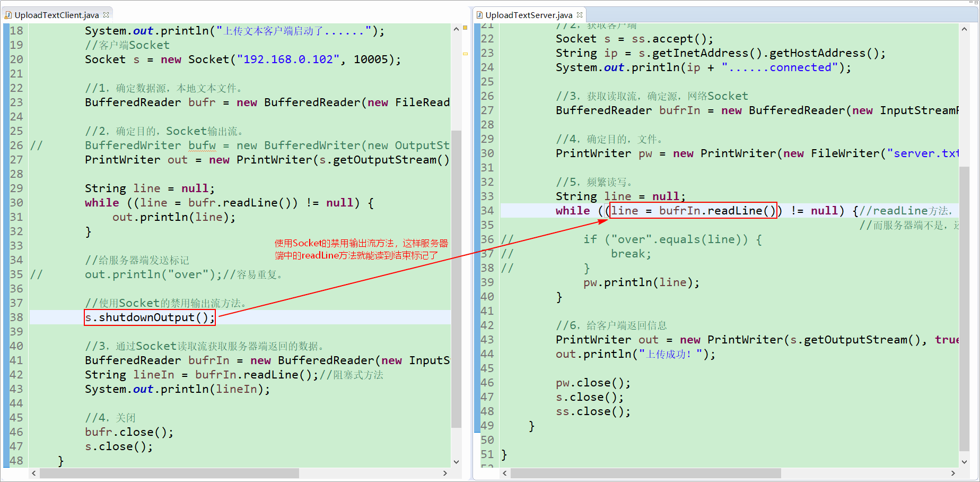Click System.out.println(lineIn) statement
Screen dimensions: 980x482
point(178,389)
